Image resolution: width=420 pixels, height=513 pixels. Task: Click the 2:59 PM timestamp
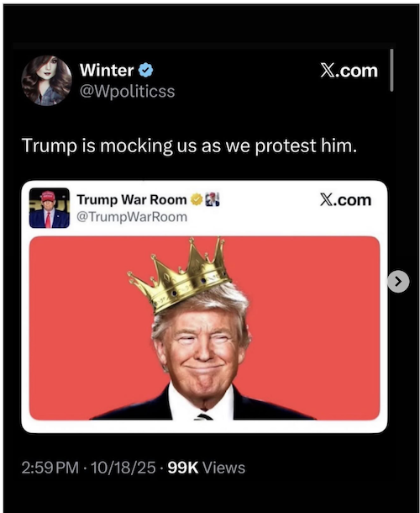50,468
